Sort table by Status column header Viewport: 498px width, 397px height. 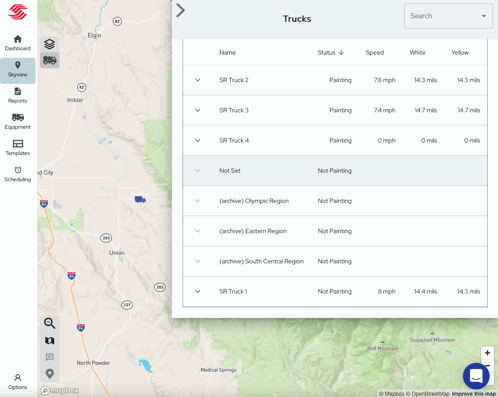(x=330, y=53)
